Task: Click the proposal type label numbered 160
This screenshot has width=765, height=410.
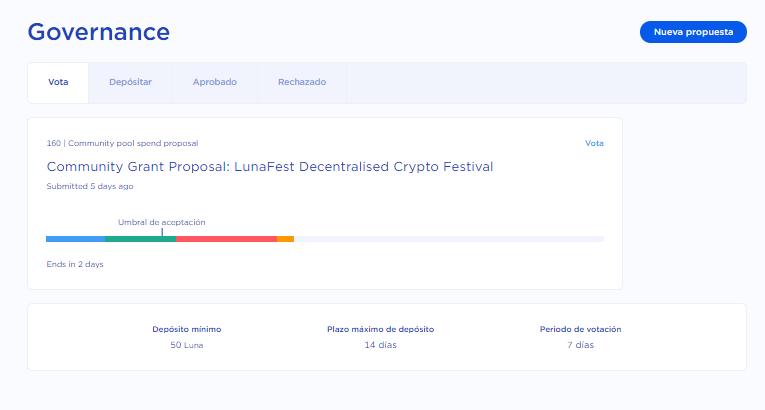Action: pyautogui.click(x=122, y=143)
